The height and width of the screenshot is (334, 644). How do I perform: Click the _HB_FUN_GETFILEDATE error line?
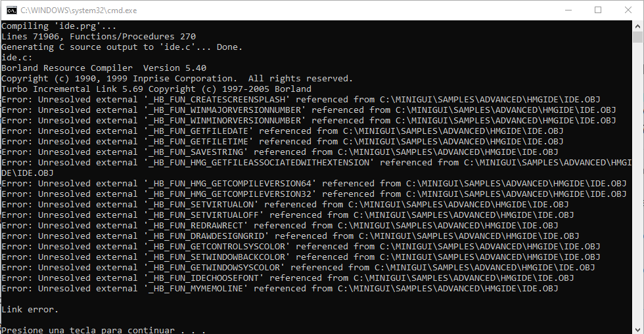pyautogui.click(x=282, y=131)
